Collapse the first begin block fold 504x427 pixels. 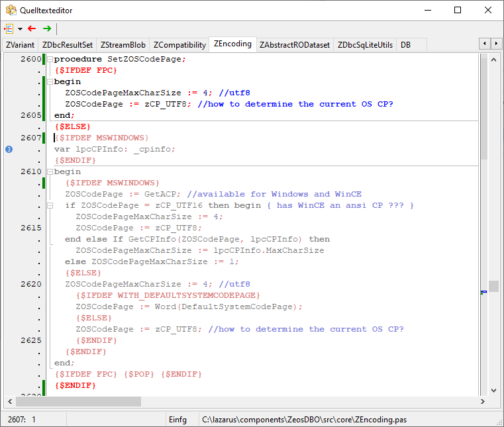tap(50, 81)
